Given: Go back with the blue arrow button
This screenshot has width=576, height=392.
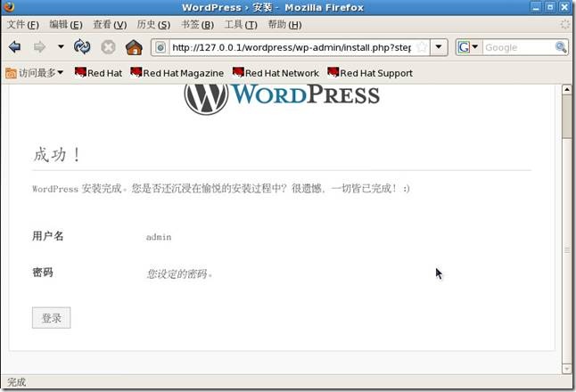Looking at the screenshot, I should tap(14, 47).
